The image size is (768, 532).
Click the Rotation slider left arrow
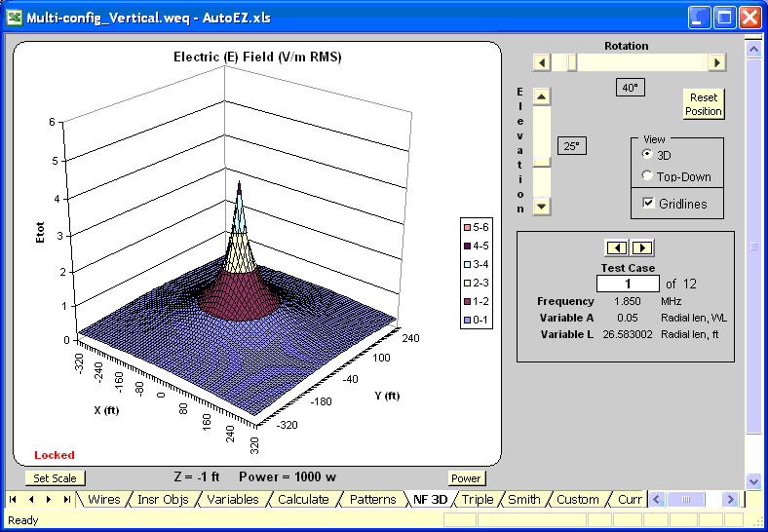point(541,62)
